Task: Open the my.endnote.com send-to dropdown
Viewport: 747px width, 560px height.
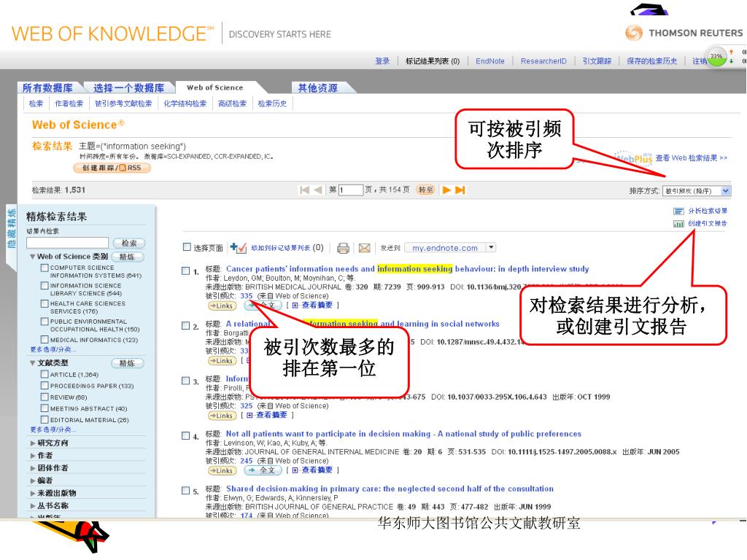Action: (451, 248)
